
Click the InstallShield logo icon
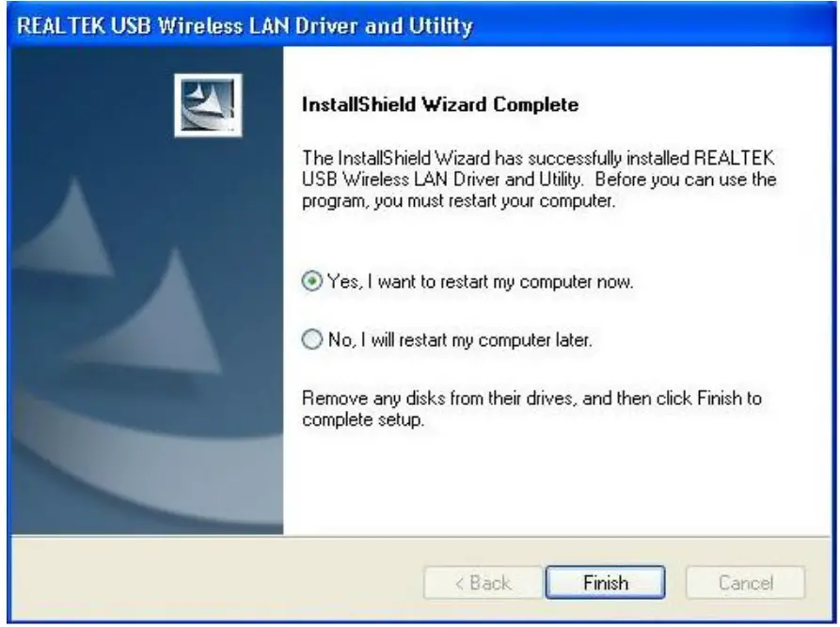(208, 105)
